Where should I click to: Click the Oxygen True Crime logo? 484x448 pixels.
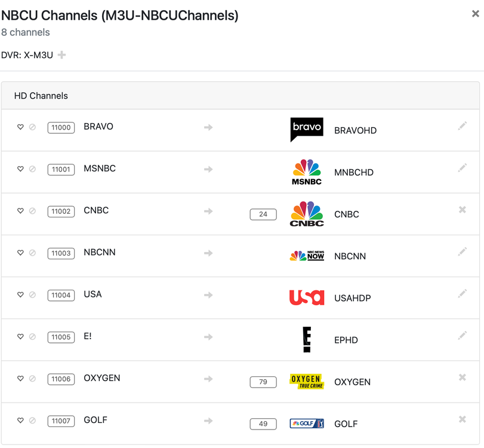(x=306, y=382)
